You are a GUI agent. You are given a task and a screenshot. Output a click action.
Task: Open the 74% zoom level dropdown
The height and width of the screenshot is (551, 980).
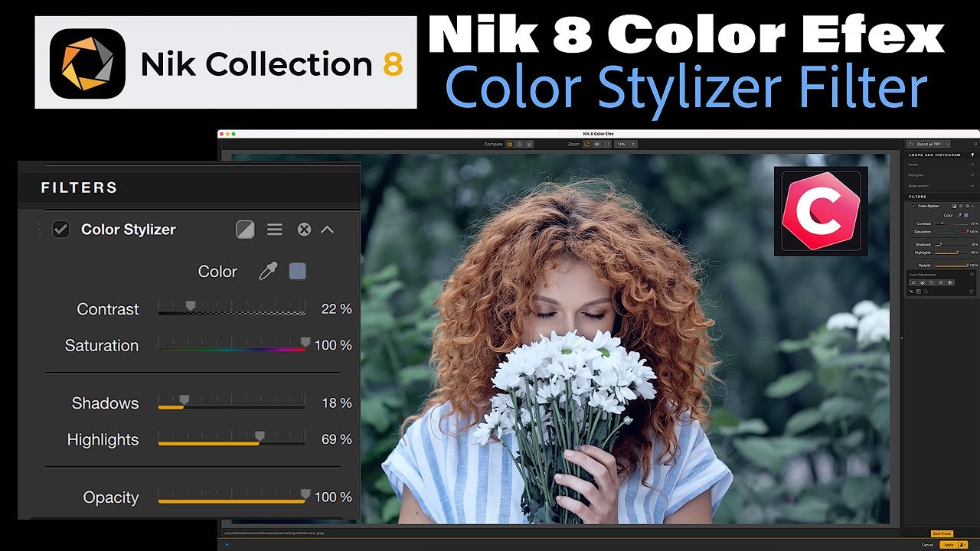click(x=626, y=144)
